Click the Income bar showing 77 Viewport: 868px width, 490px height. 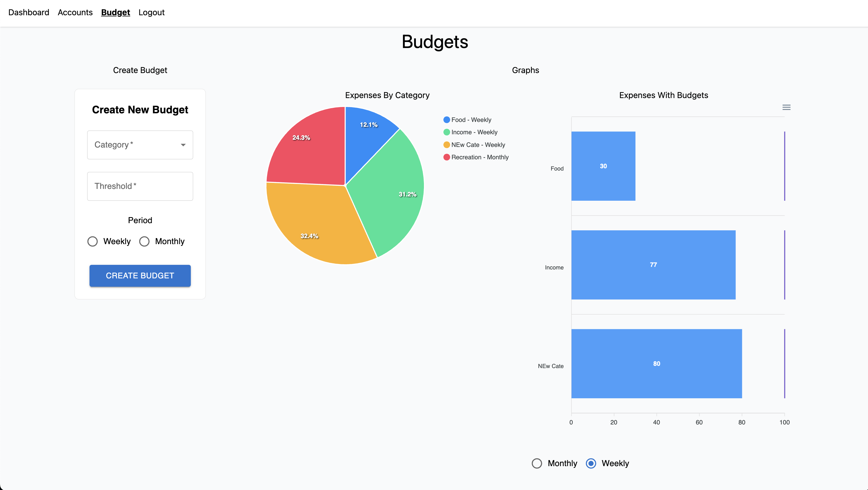[x=653, y=265]
